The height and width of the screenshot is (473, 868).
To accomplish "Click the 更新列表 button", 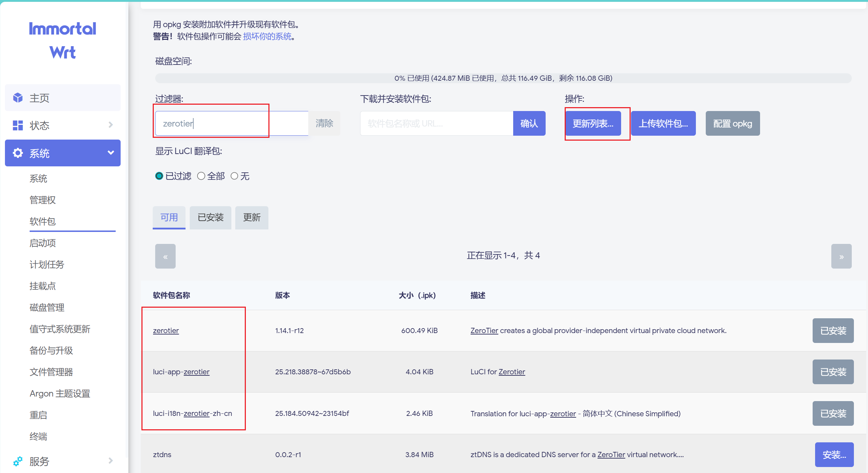I will 593,123.
